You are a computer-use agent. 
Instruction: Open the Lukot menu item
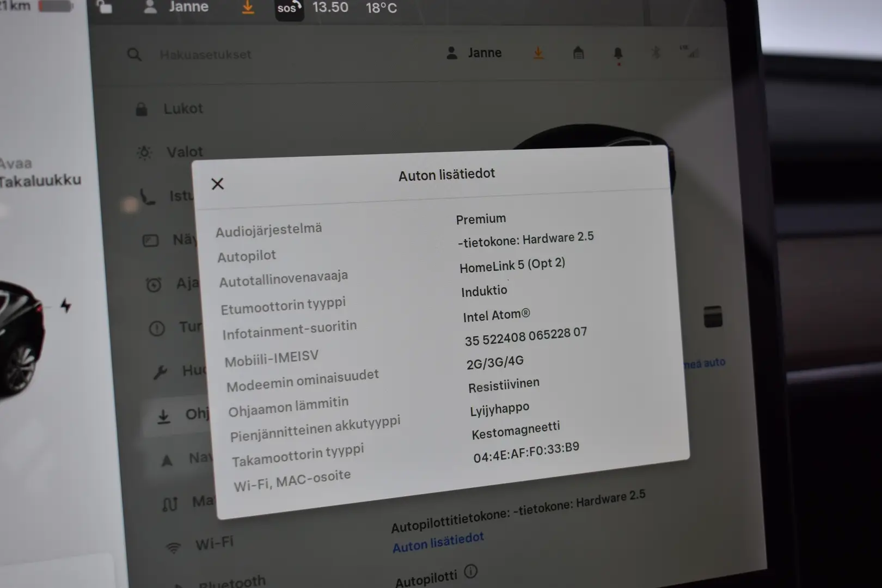tap(169, 108)
